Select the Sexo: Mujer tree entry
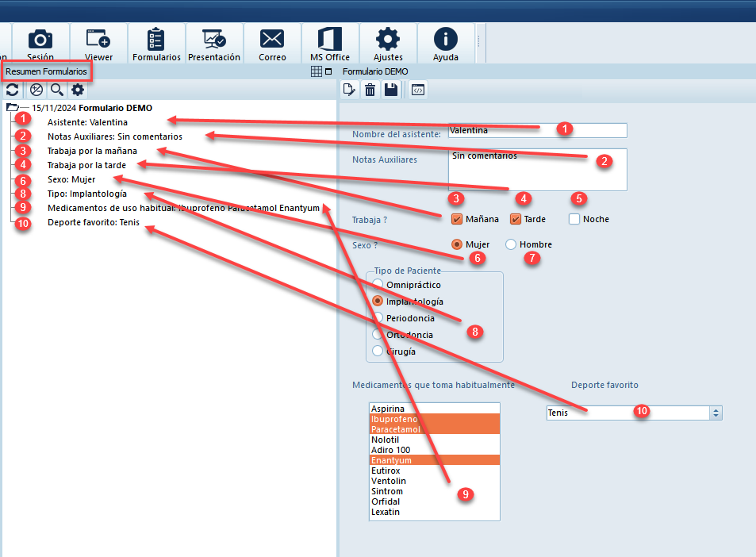 click(x=71, y=179)
